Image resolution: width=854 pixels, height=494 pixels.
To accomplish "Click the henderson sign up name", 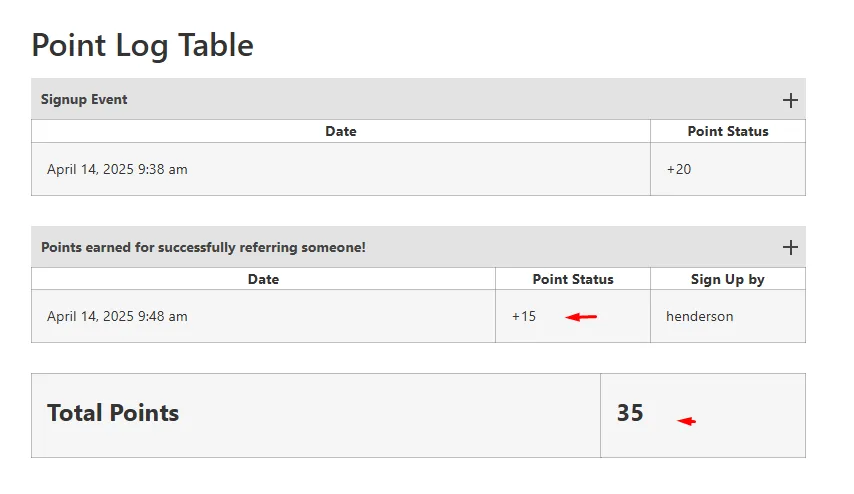I will click(x=699, y=316).
